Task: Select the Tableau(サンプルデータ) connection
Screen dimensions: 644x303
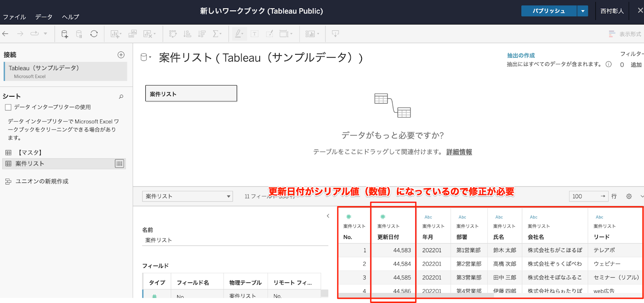Action: [x=66, y=71]
